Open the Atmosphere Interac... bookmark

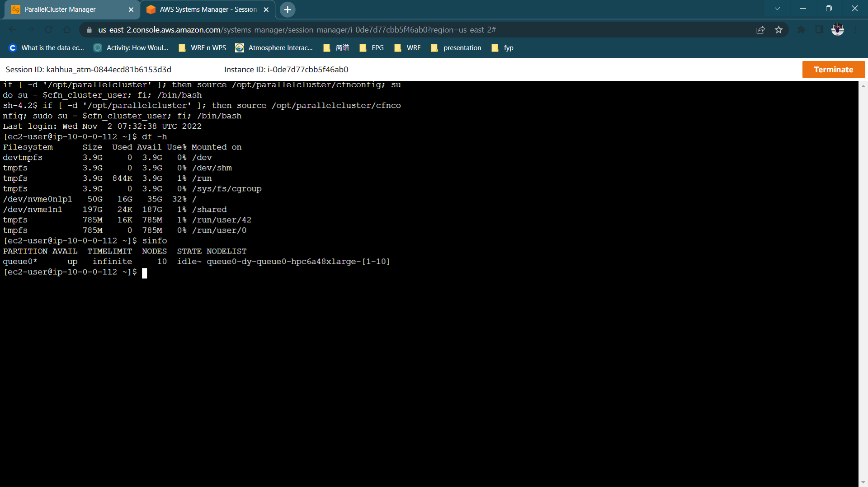pyautogui.click(x=274, y=48)
